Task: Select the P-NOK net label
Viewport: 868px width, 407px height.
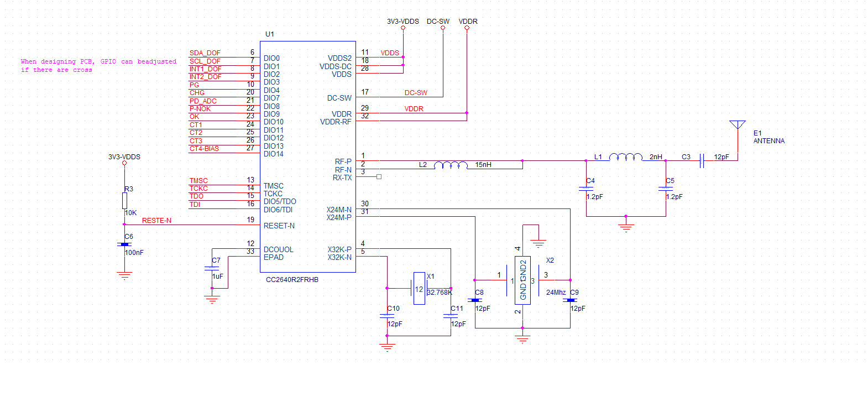Action: click(200, 109)
